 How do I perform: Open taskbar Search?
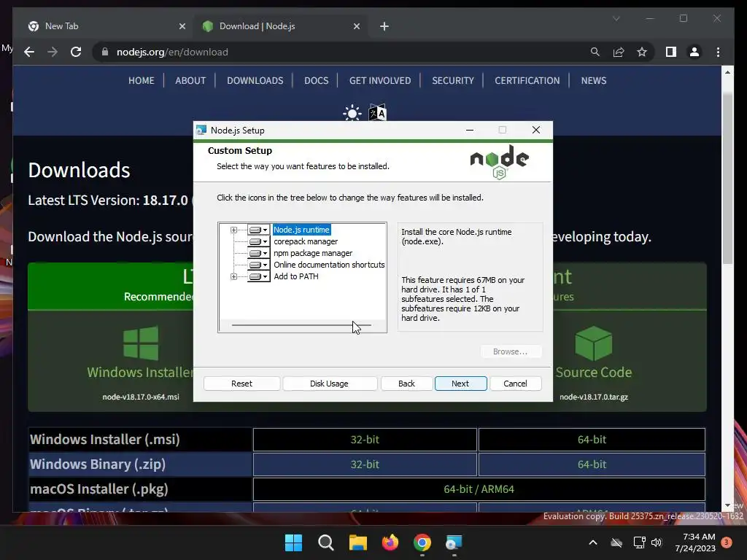326,542
